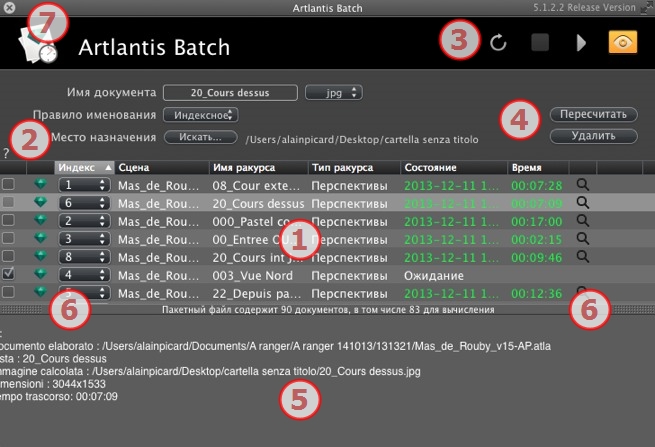Click the 00:02:15 render time

pos(537,239)
